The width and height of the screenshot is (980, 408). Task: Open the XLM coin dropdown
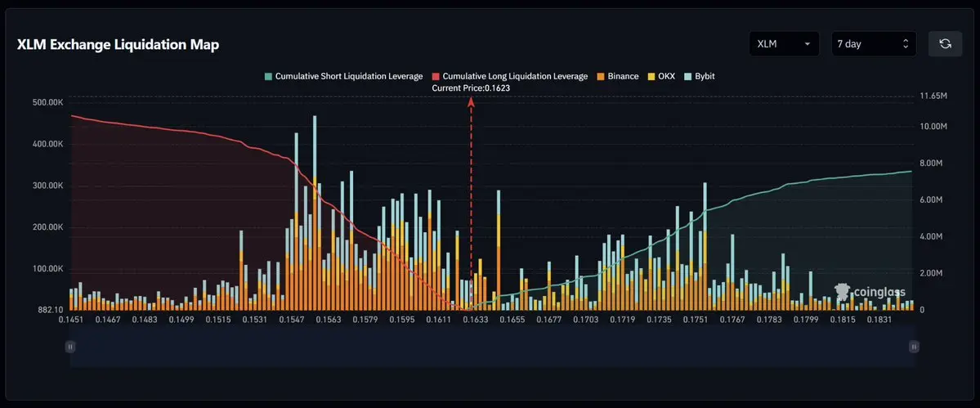784,43
